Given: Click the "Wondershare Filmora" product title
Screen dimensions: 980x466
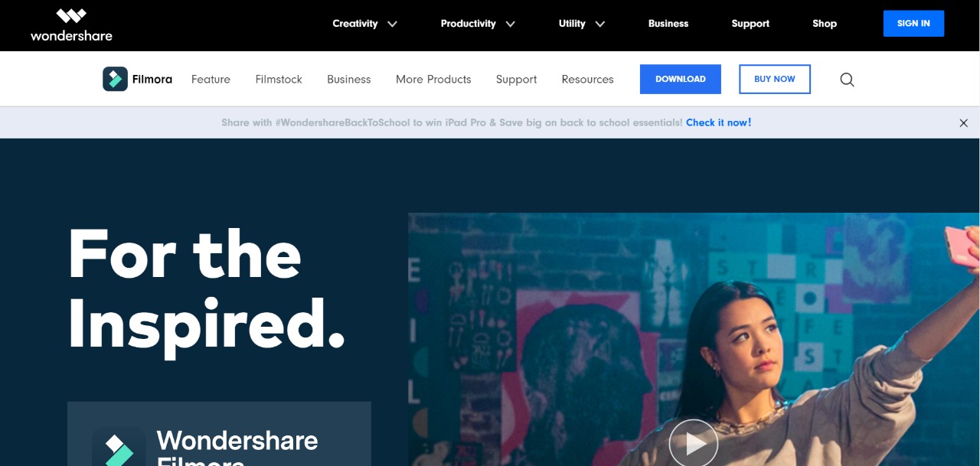Looking at the screenshot, I should tap(237, 449).
